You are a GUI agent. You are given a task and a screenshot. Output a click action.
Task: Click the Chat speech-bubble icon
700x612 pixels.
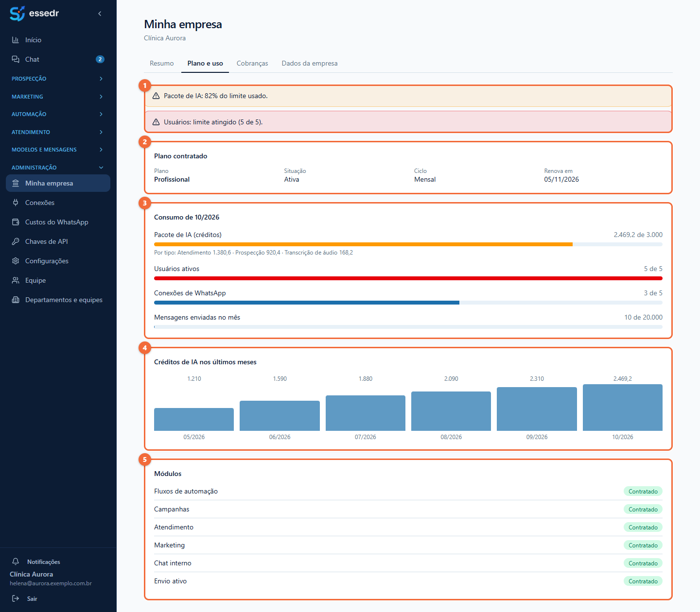(16, 59)
